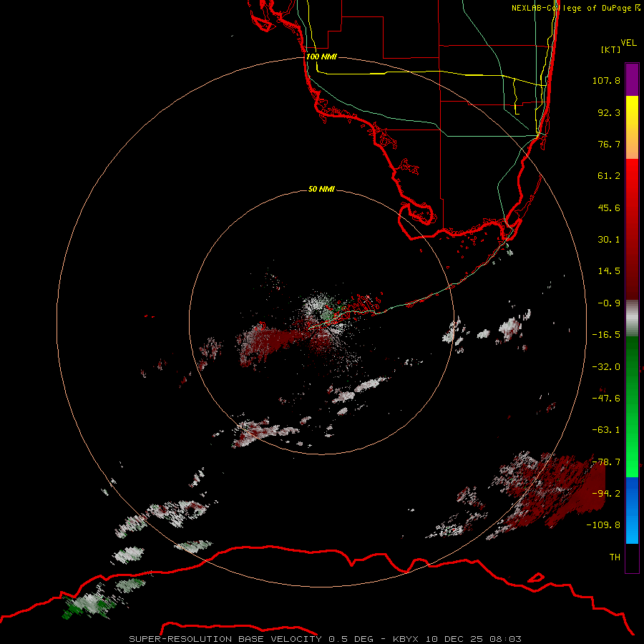This screenshot has width=644, height=644.
Task: Click the -16.5 velocity scale value
Action: click(606, 335)
